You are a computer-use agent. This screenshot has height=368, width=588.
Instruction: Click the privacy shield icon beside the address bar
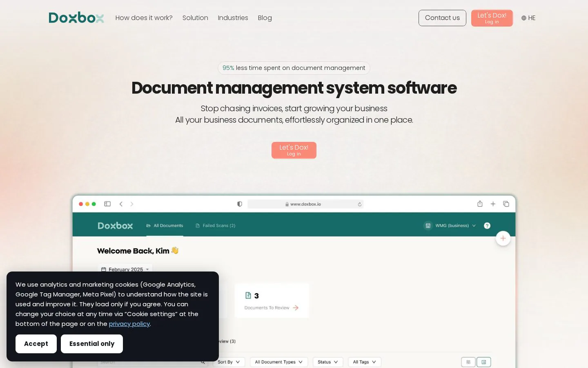coord(240,204)
